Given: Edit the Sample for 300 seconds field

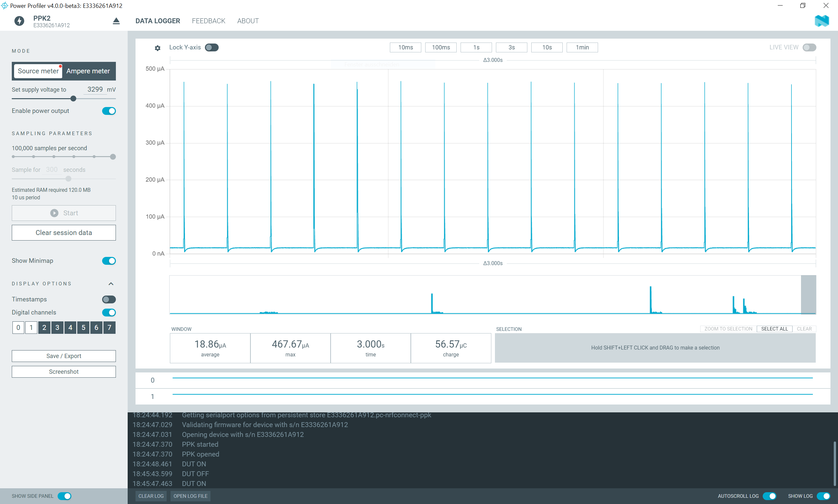Looking at the screenshot, I should (52, 170).
